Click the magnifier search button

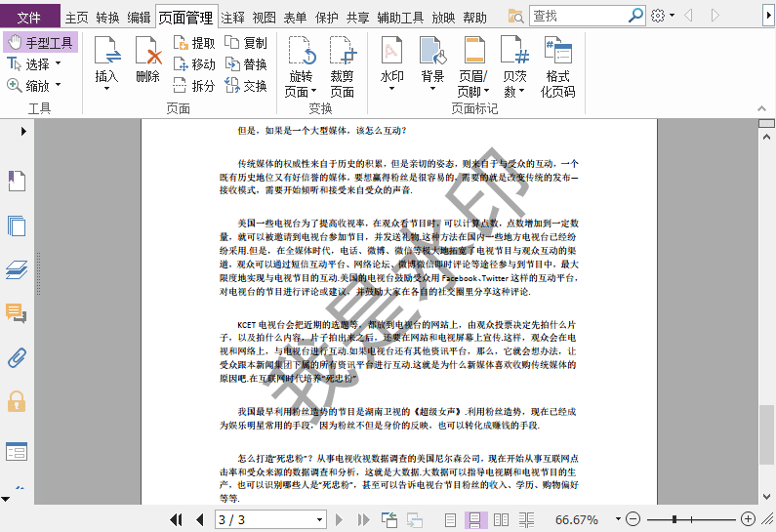point(635,16)
